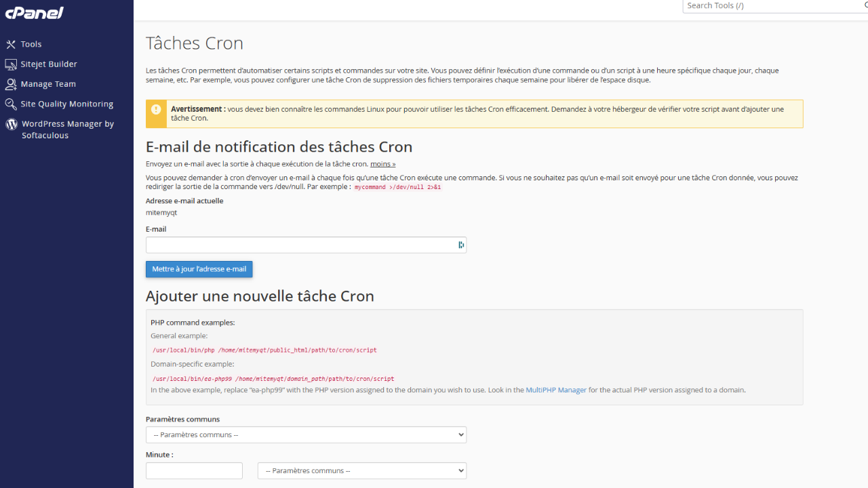Open the Paramètres communs dropdown

tap(306, 434)
